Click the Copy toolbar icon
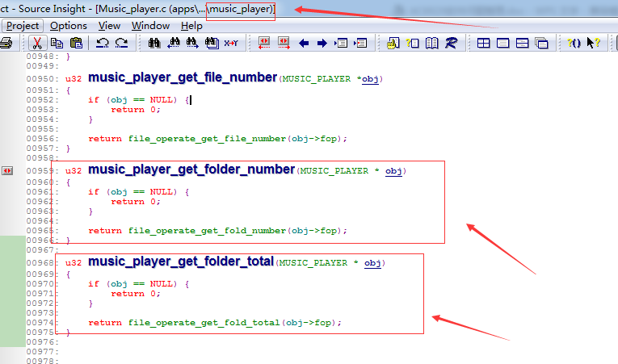This screenshot has height=364, width=618. 57,43
